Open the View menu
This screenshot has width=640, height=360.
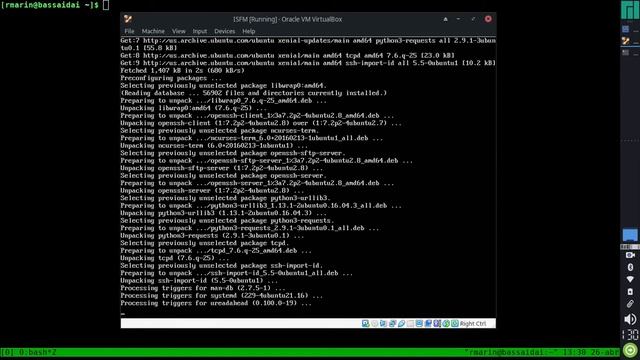click(178, 31)
